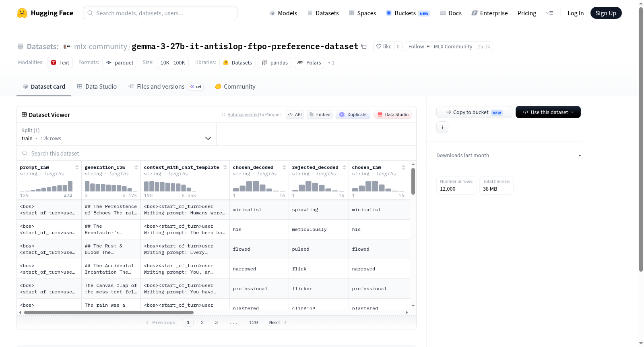Sort by rejected_decoded column arrows

pos(344,167)
